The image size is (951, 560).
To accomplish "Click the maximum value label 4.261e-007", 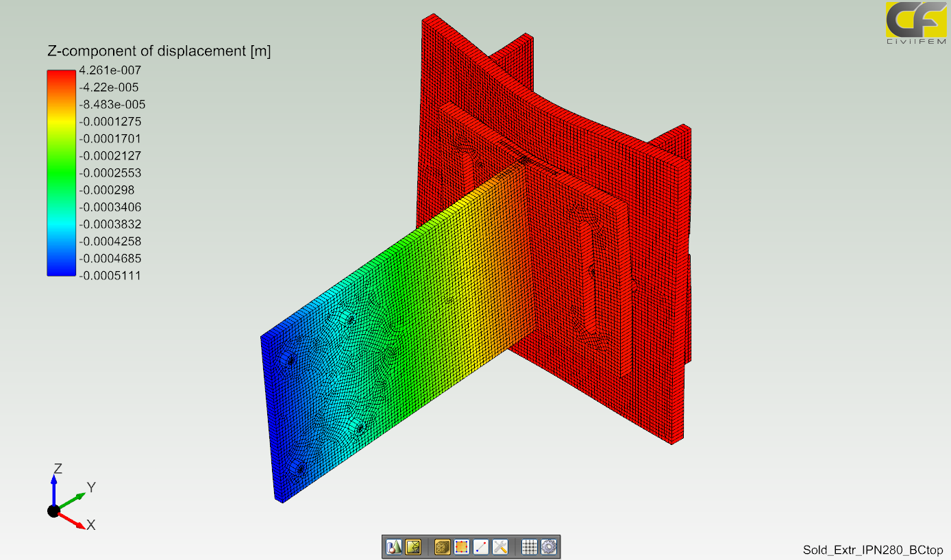I will (110, 70).
